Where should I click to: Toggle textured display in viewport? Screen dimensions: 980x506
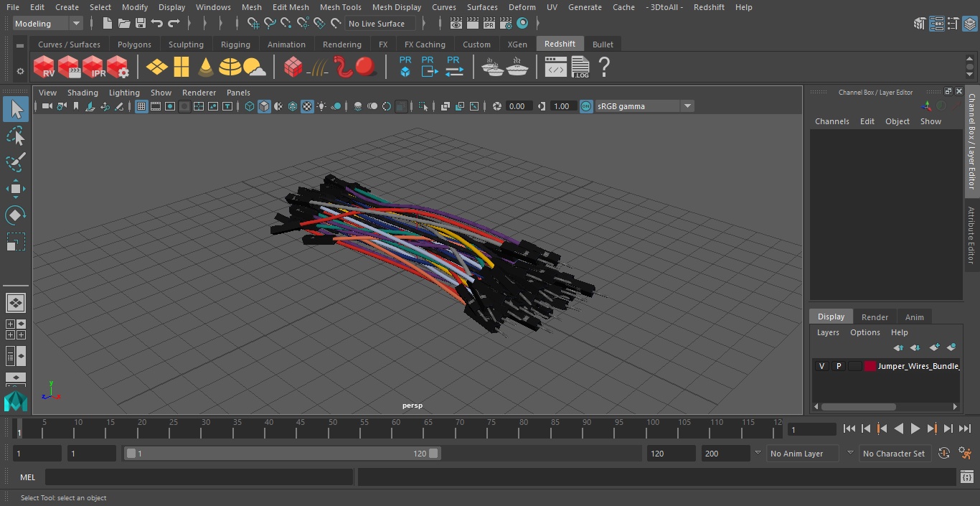coord(307,106)
